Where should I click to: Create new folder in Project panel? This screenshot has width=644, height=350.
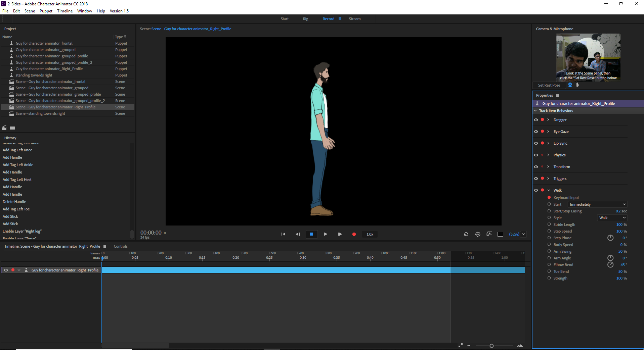(12, 128)
